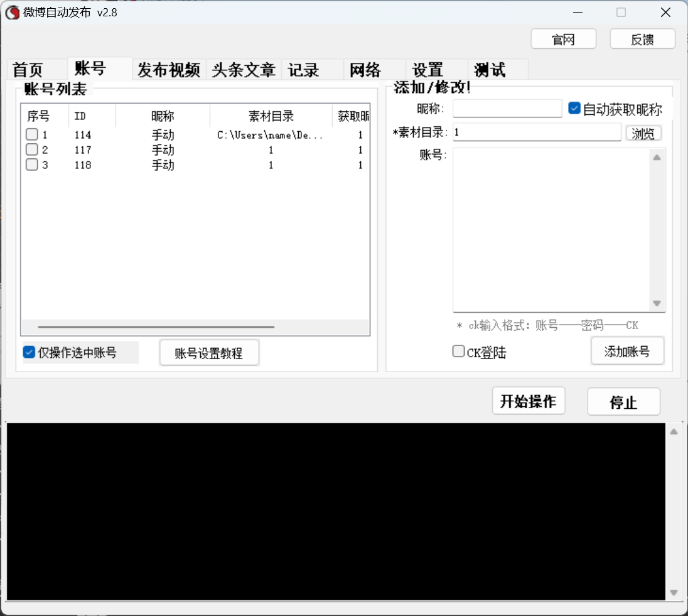The image size is (688, 616).
Task: Click the black log output console
Action: coord(336,512)
